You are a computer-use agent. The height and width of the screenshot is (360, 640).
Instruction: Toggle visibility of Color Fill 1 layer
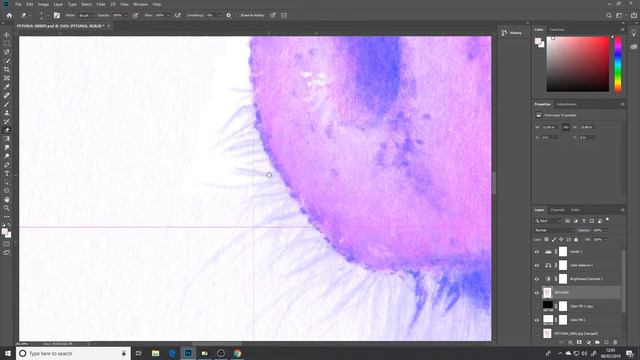(537, 320)
